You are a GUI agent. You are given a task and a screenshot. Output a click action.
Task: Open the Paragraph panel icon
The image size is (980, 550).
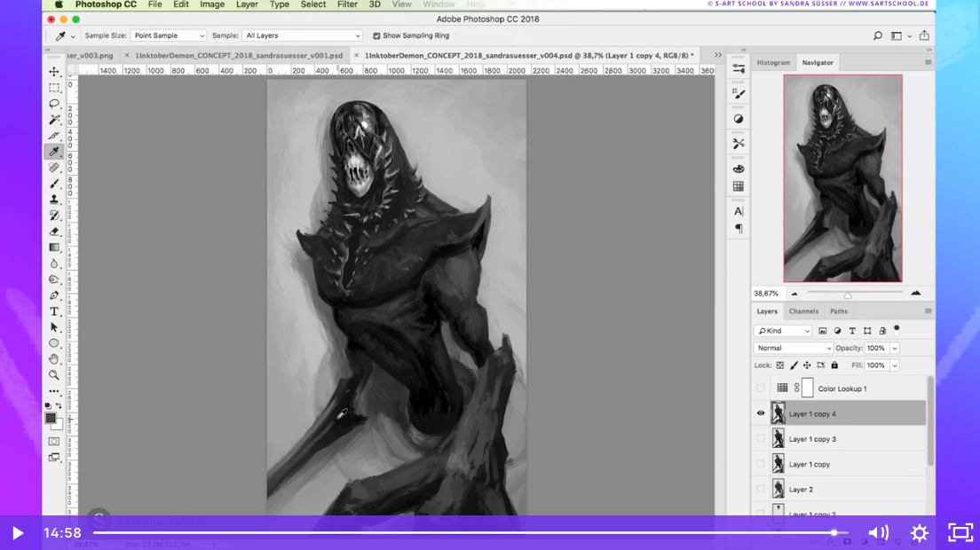(x=739, y=229)
